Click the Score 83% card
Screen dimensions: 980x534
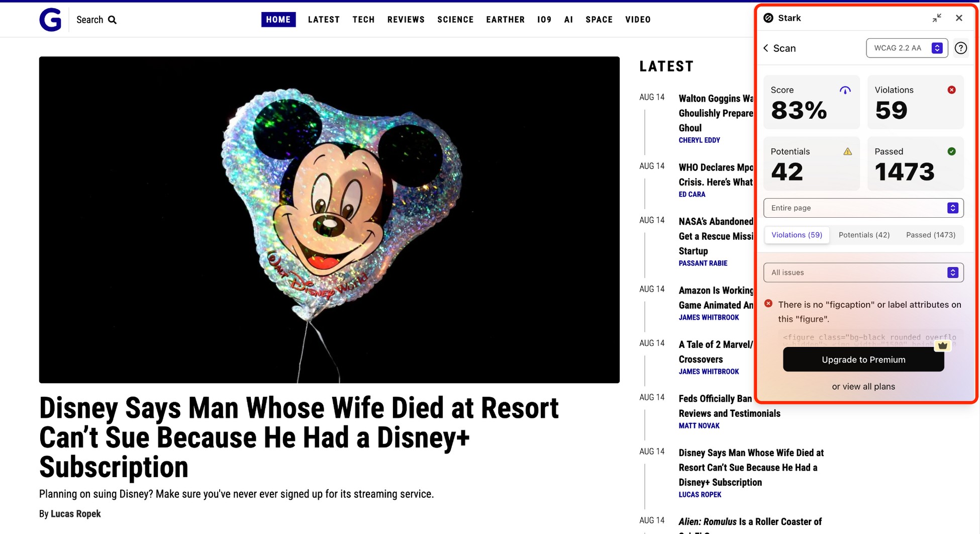[812, 102]
